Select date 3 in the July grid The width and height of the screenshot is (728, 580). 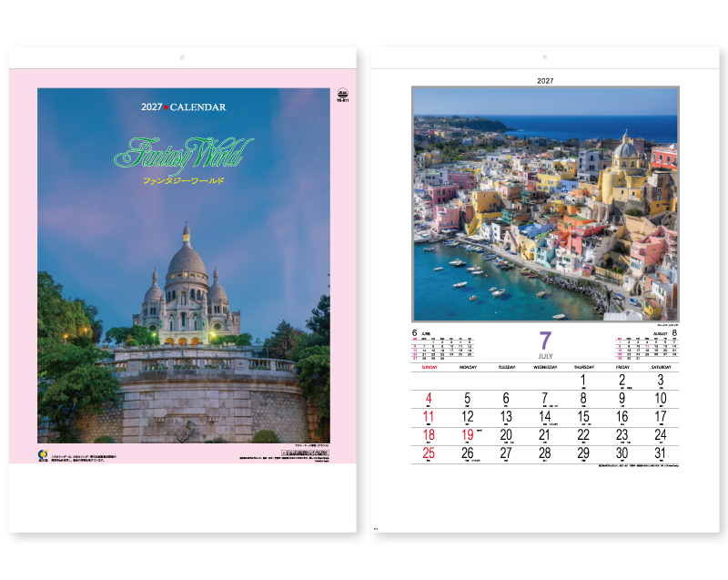click(x=661, y=381)
